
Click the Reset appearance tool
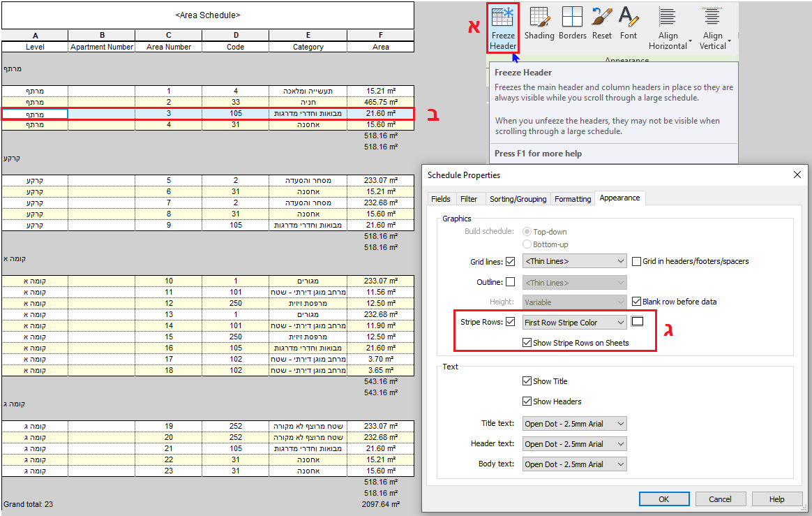(x=601, y=27)
